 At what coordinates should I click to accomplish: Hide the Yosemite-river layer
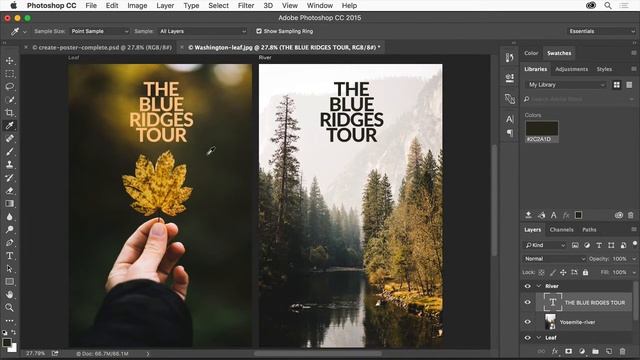527,322
